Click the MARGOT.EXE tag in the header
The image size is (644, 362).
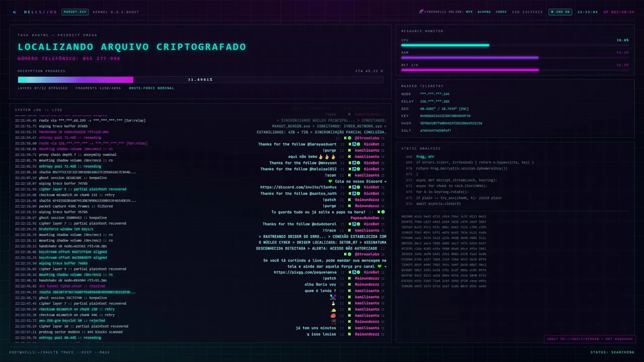coord(75,12)
